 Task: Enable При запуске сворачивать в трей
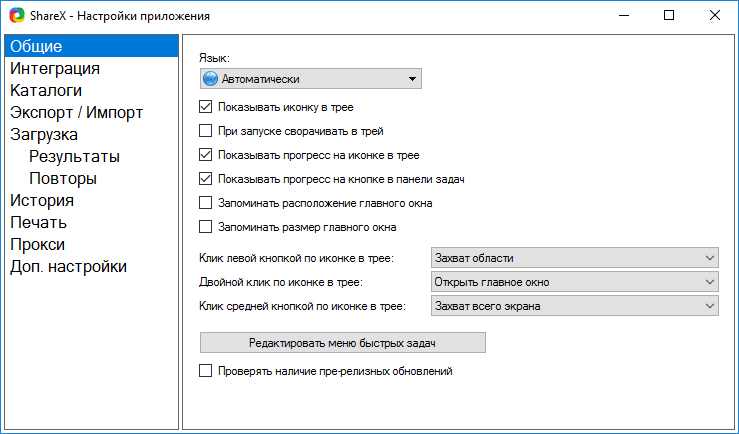click(x=205, y=131)
